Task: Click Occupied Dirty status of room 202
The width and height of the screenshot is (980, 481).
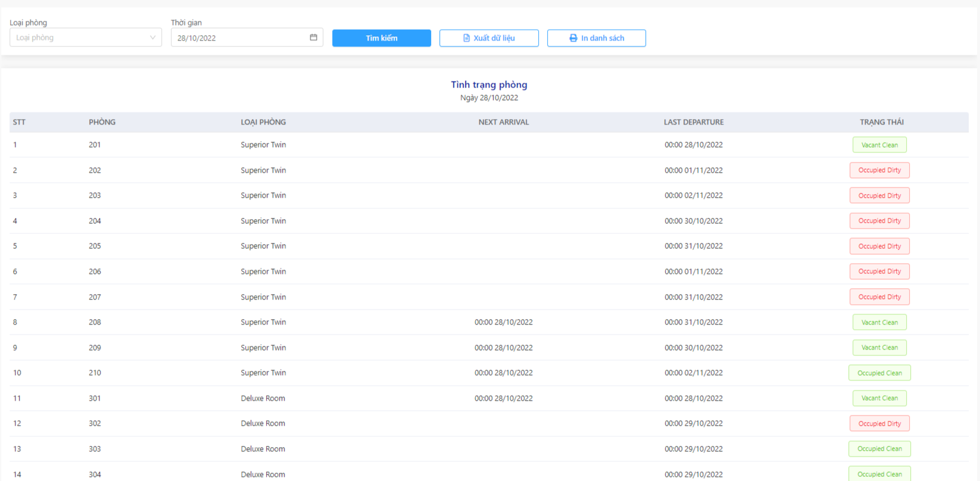Action: point(879,170)
